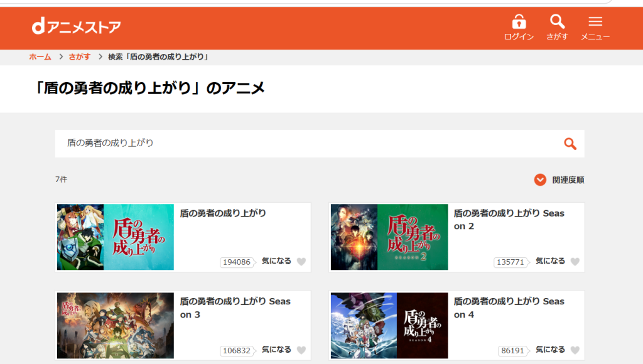Submit search with orange magnifier icon
This screenshot has height=364, width=643.
tap(570, 144)
